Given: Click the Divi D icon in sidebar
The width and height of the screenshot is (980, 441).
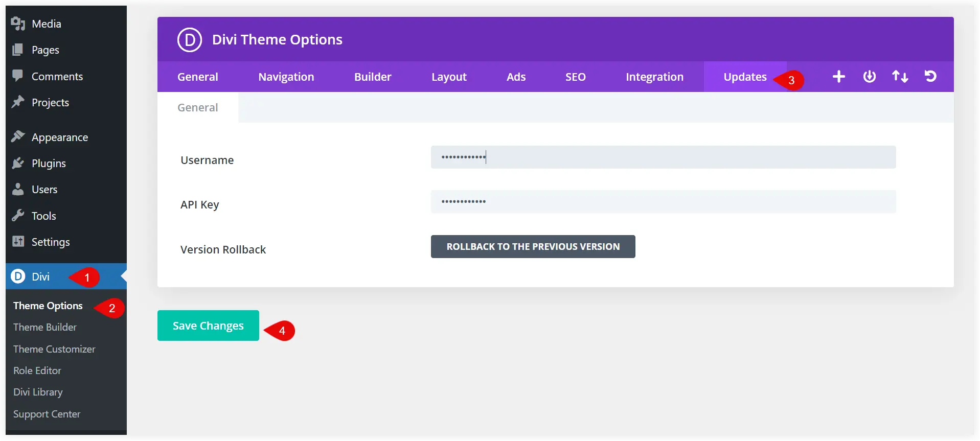Looking at the screenshot, I should pyautogui.click(x=18, y=276).
